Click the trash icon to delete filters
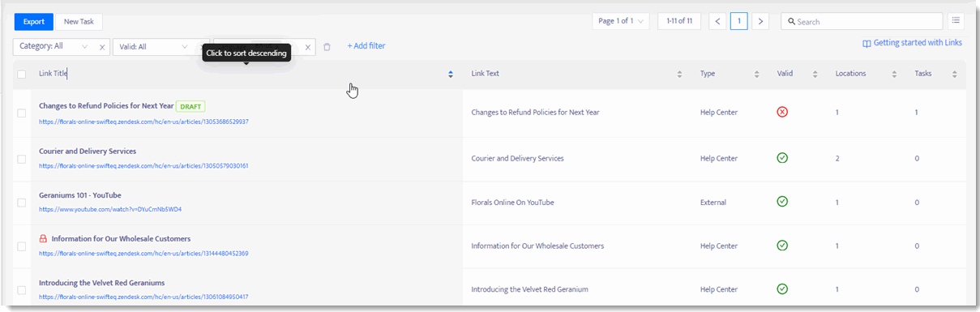This screenshot has height=312, width=980. (x=327, y=47)
